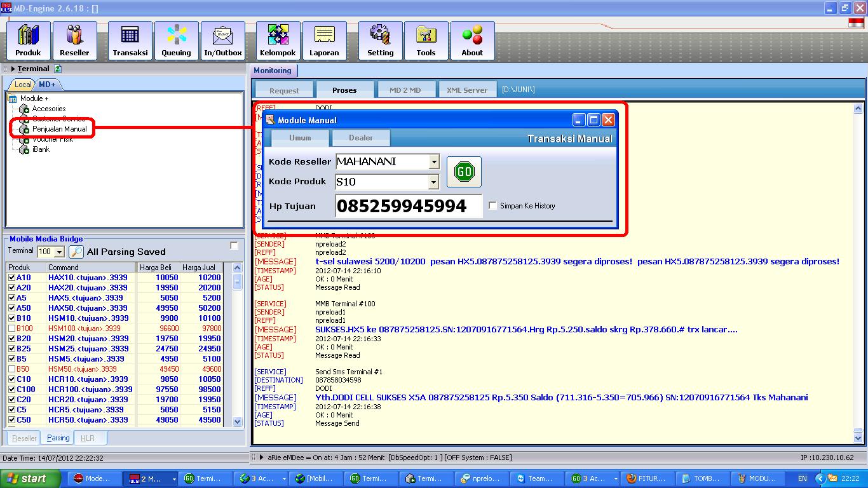Switch to the MD+ tab
The image size is (868, 488).
tap(46, 83)
